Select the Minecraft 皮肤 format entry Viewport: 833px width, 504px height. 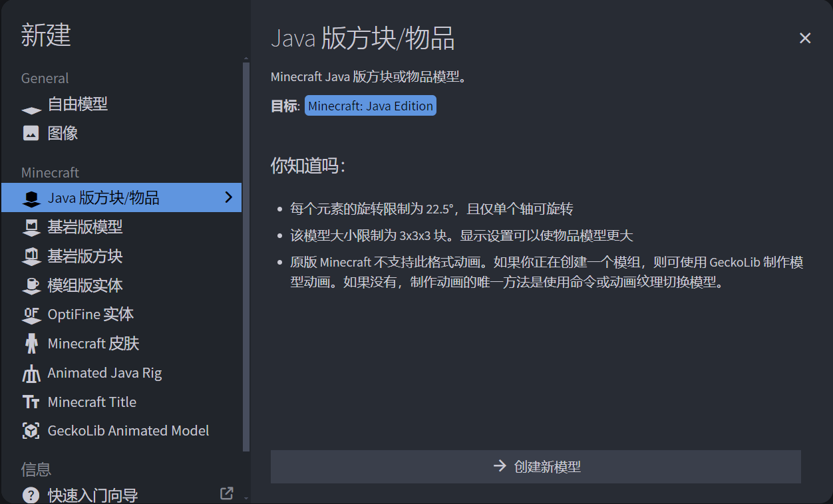pyautogui.click(x=93, y=344)
